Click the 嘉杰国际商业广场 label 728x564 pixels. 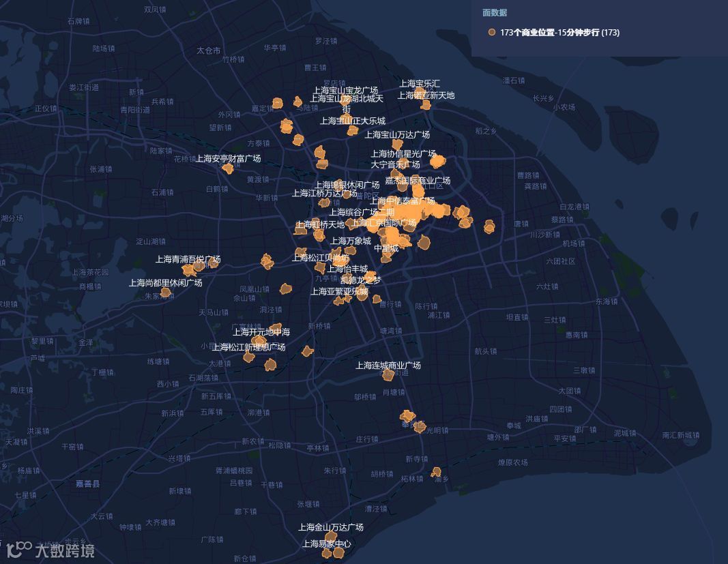[418, 180]
